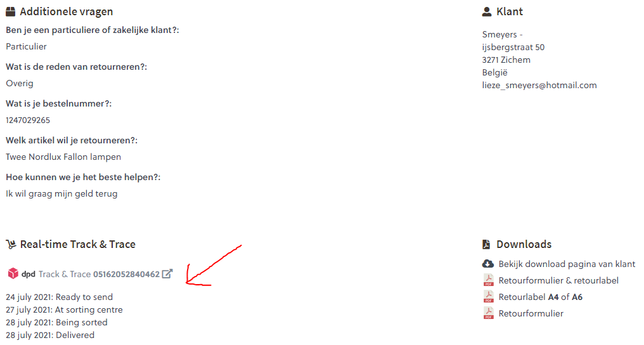Image resolution: width=644 pixels, height=345 pixels.
Task: Select the A4 retourlabel format
Action: [553, 297]
